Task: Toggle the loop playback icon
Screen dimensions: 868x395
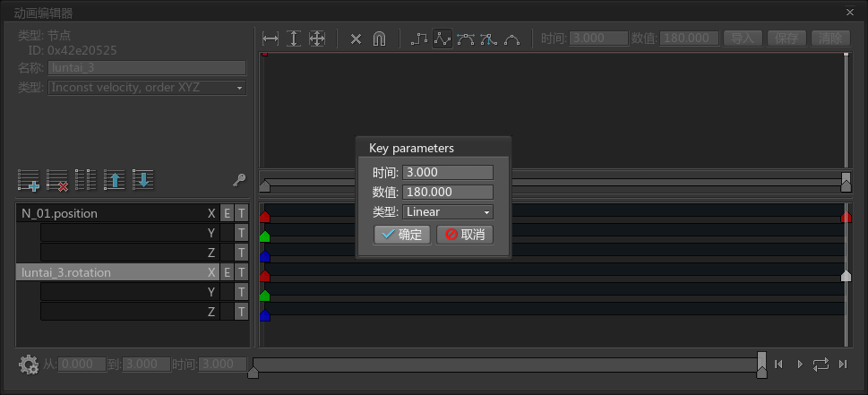Action: click(821, 364)
